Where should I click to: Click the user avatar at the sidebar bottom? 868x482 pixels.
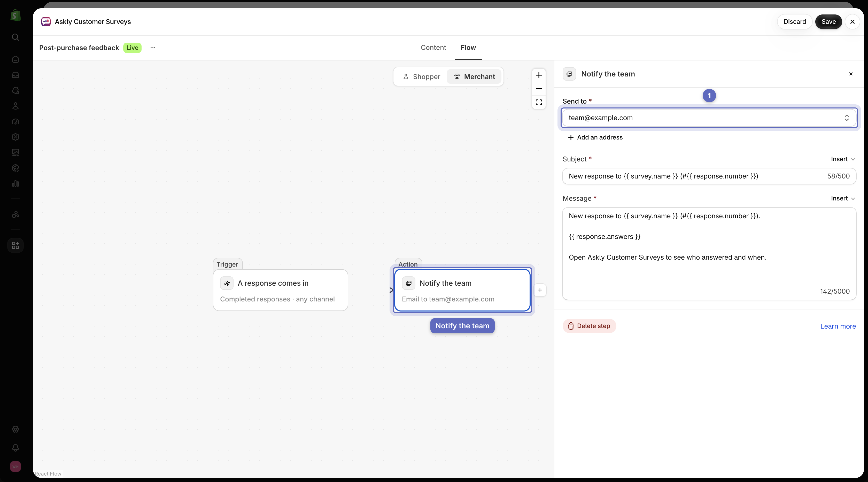point(16,466)
